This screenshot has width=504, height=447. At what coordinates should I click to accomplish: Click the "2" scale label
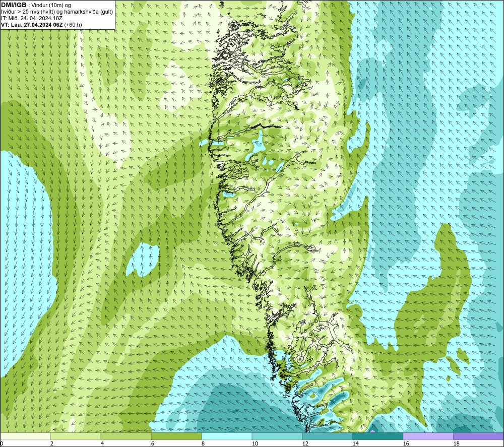[52, 443]
